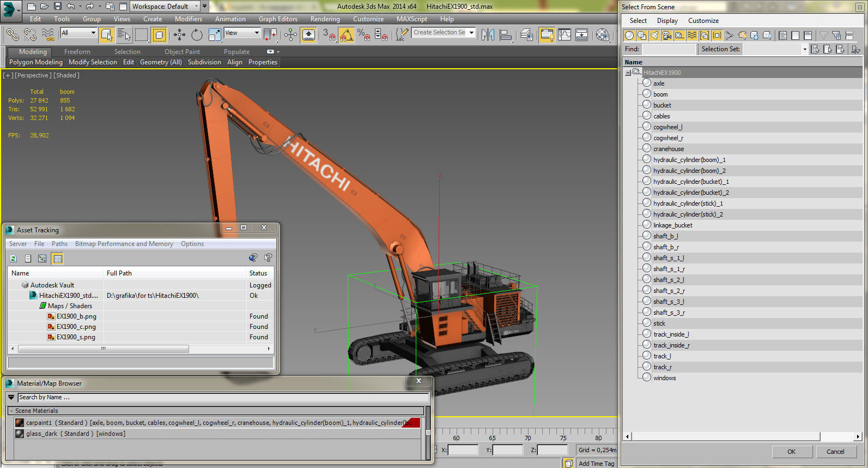Collapse the HitachiEX1900 tree node
The height and width of the screenshot is (468, 868).
[x=628, y=73]
